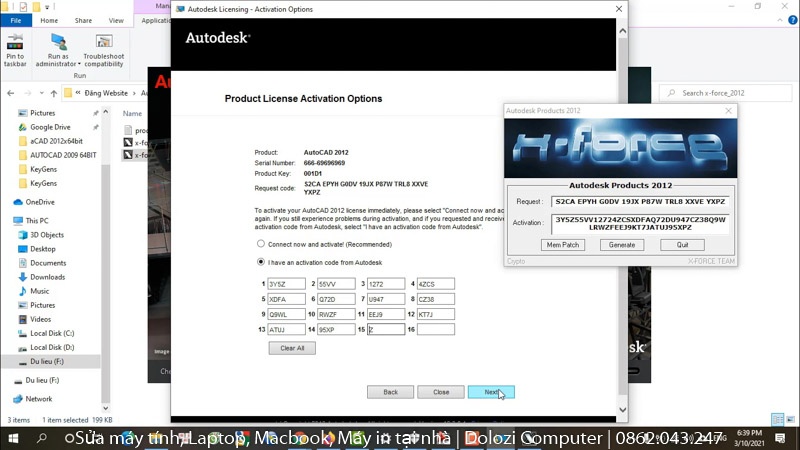Click Quit in X-Force window
800x450 pixels.
point(682,245)
